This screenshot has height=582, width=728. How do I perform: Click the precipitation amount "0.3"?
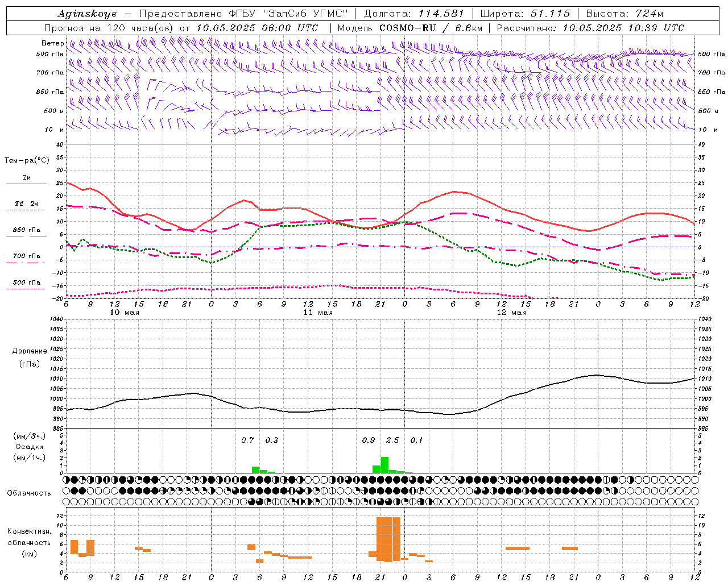[272, 440]
